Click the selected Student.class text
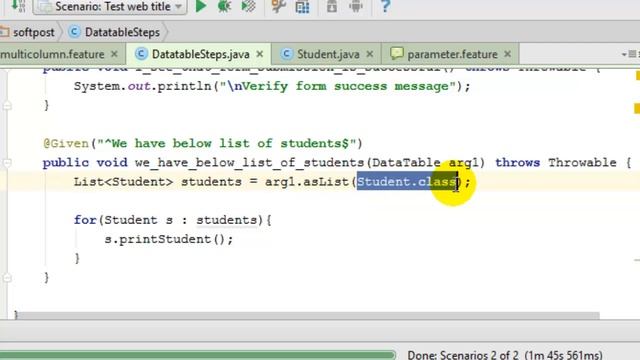Screen dimensions: 640x360 click(x=407, y=182)
